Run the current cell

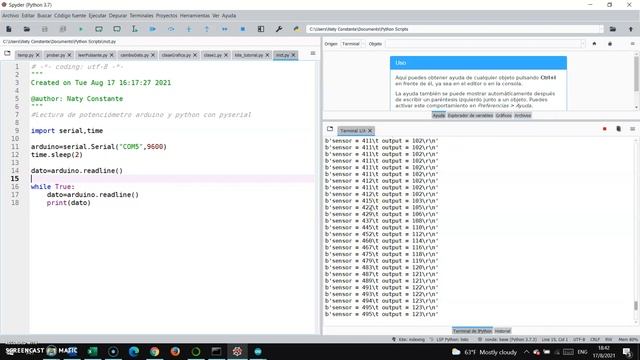tap(99, 29)
